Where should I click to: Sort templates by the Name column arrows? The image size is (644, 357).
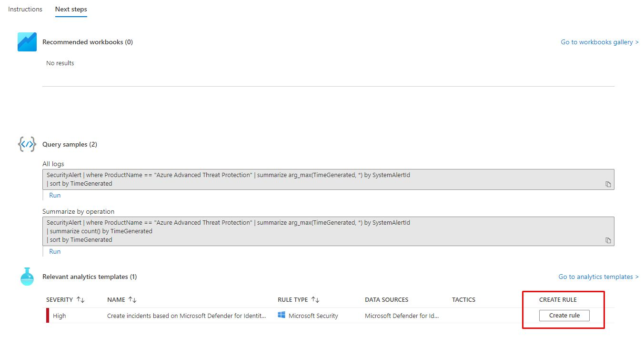point(132,300)
